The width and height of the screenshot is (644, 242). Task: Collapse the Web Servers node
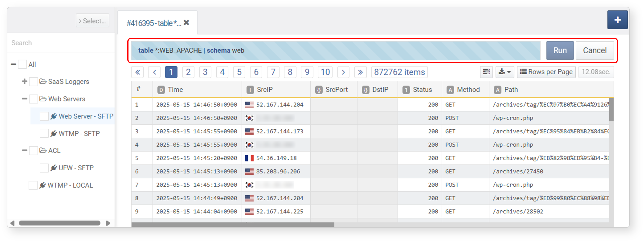point(25,99)
